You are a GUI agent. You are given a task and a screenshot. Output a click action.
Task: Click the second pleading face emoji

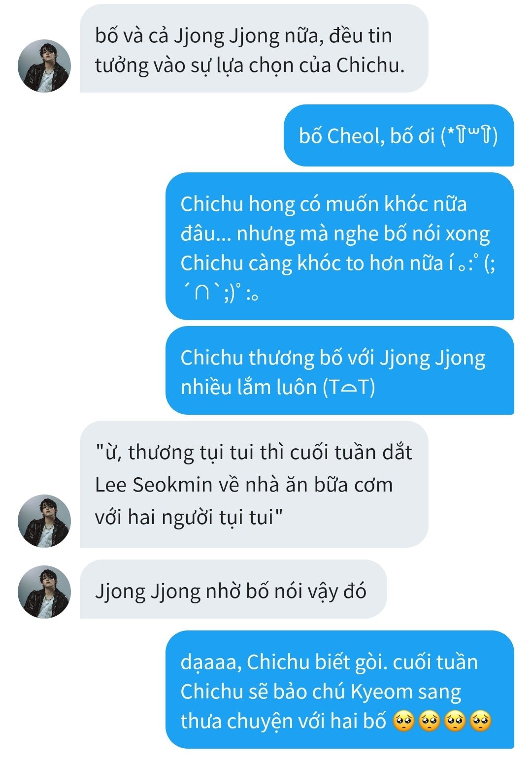click(430, 722)
